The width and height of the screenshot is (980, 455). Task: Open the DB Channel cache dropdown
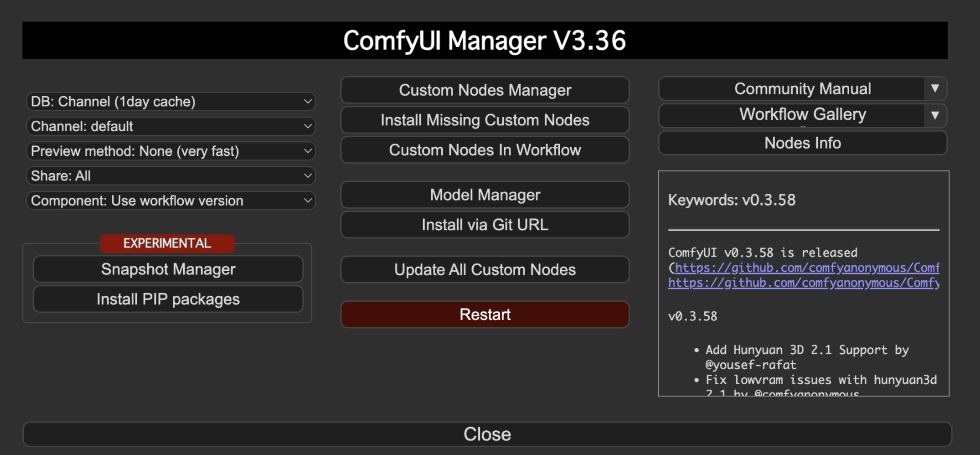click(x=171, y=102)
